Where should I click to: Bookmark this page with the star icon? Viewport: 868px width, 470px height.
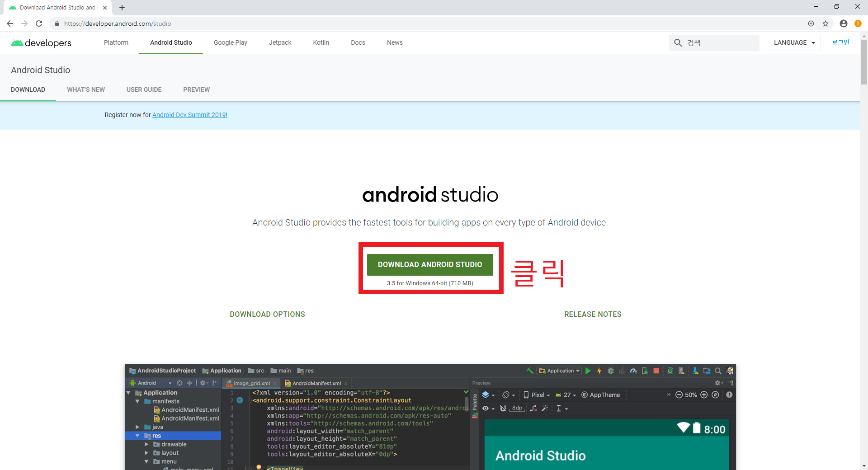point(826,23)
